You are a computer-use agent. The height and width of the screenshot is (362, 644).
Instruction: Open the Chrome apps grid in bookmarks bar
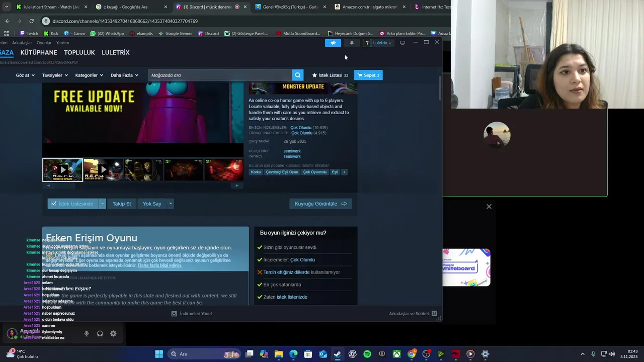(7, 33)
